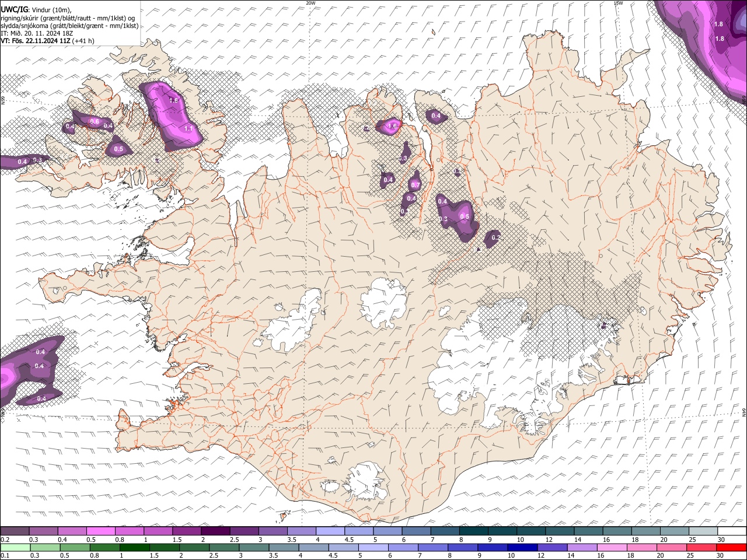Screen dimensions: 747x560
Task: Select the white upper legend swatch at 30
Action: click(732, 531)
